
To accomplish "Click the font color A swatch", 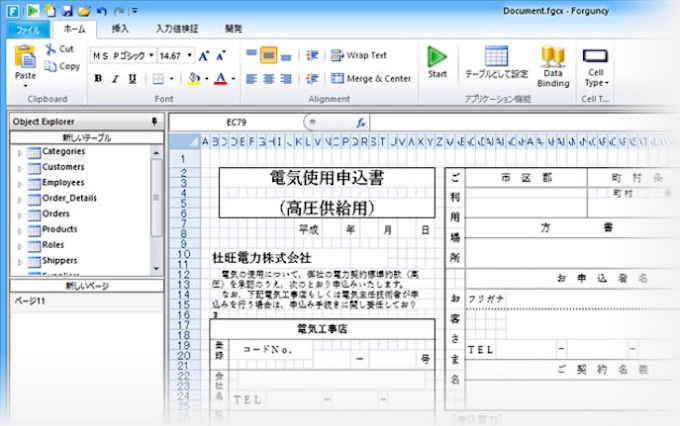I will pos(219,78).
